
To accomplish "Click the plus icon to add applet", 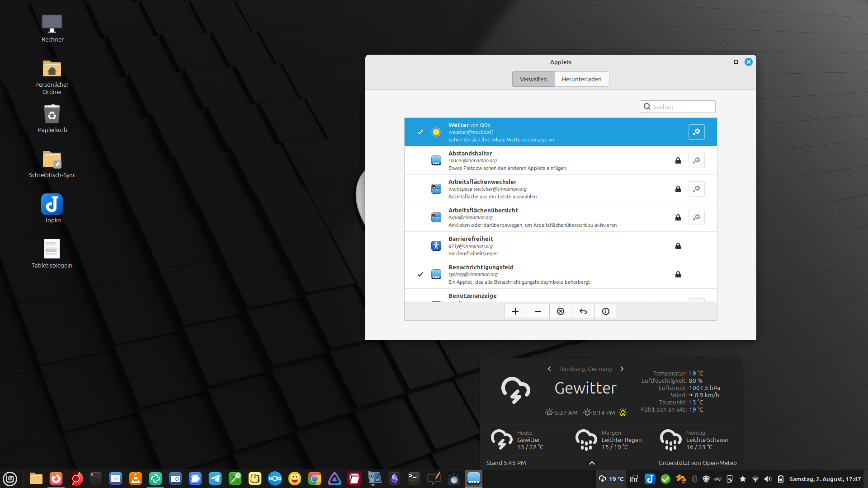I will pyautogui.click(x=515, y=311).
